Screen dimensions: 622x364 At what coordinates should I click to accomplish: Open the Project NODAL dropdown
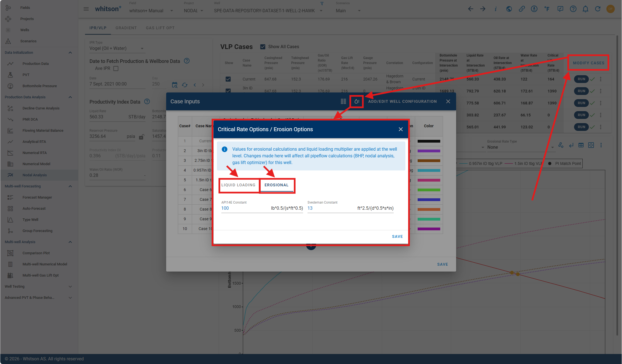(193, 11)
